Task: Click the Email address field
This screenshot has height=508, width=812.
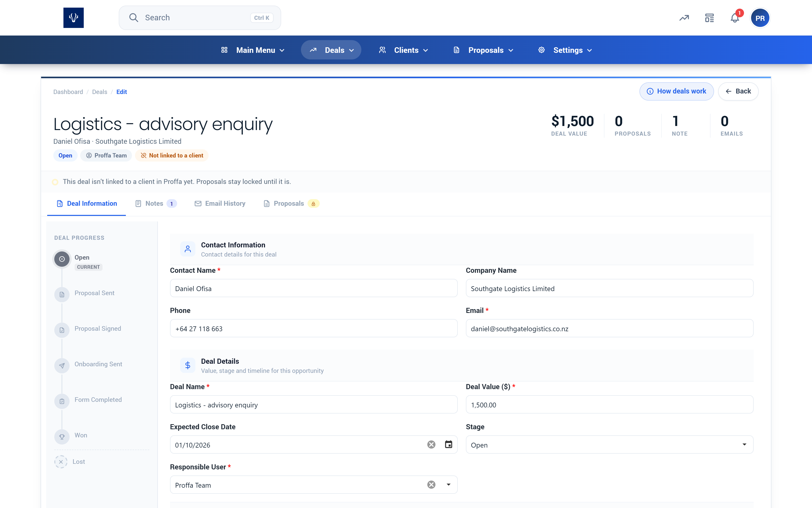Action: 609,328
